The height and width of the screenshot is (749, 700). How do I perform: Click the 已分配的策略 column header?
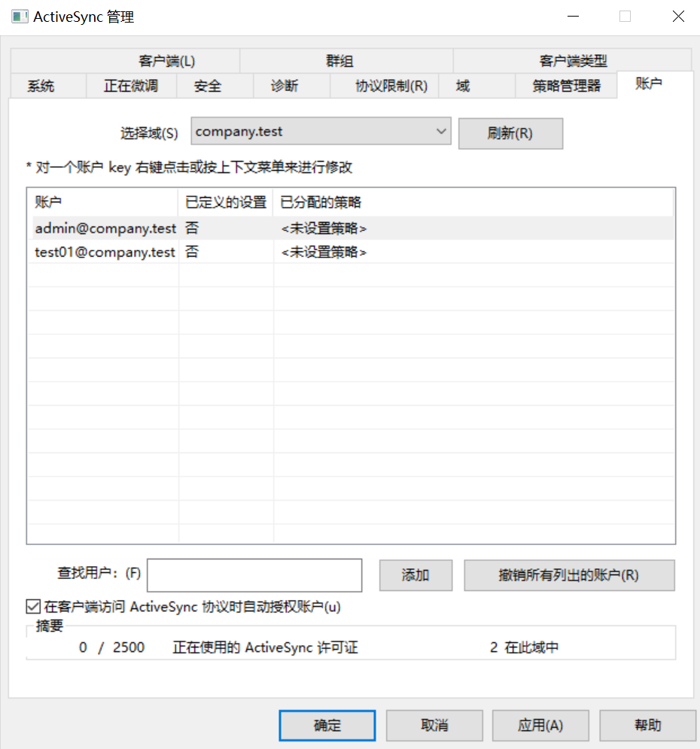473,202
